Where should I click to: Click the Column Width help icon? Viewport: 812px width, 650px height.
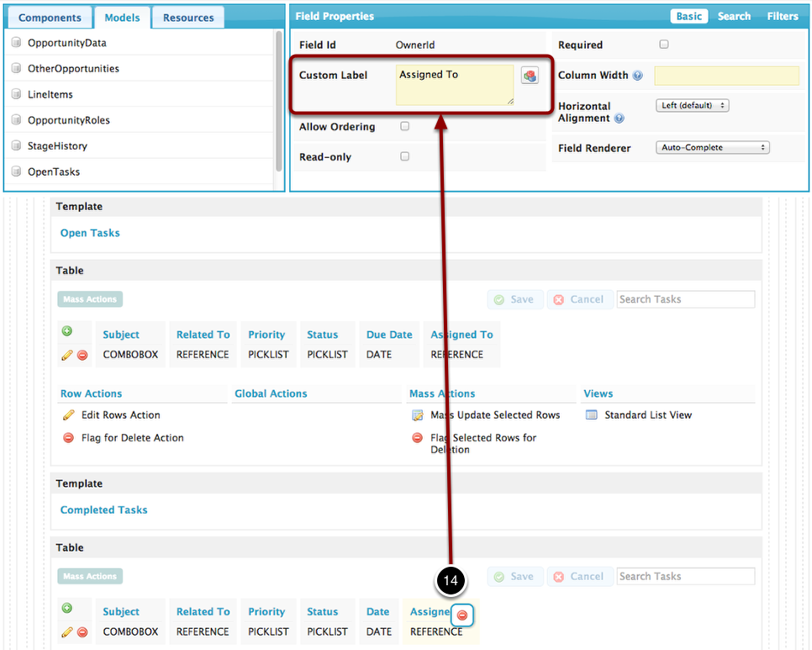[637, 76]
